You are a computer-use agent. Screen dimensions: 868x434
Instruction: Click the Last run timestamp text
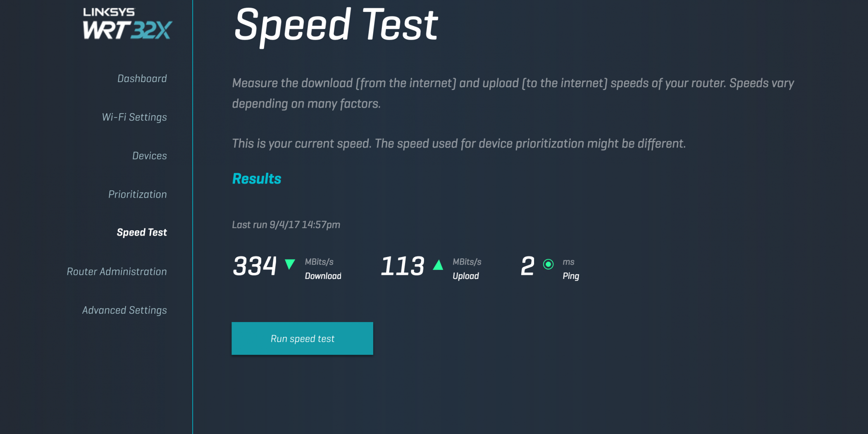point(286,224)
